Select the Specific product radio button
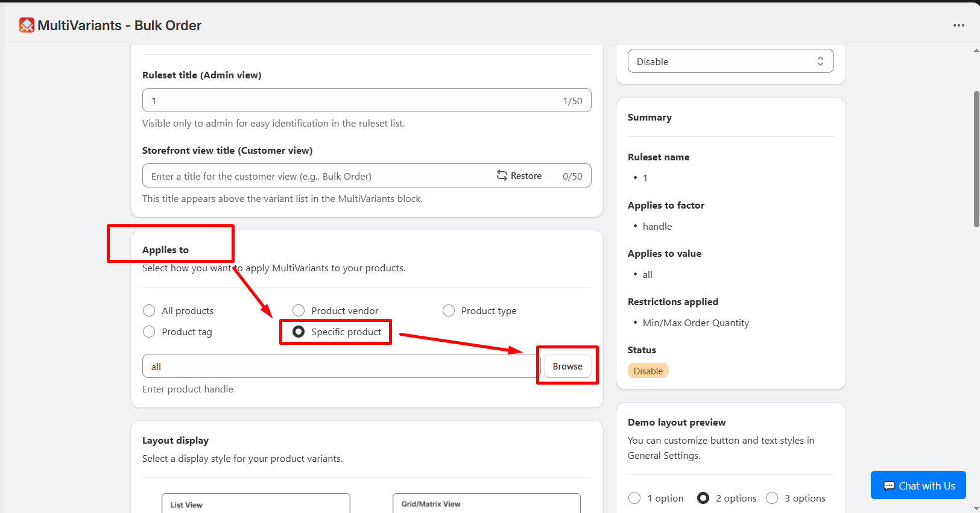980x513 pixels. [299, 332]
